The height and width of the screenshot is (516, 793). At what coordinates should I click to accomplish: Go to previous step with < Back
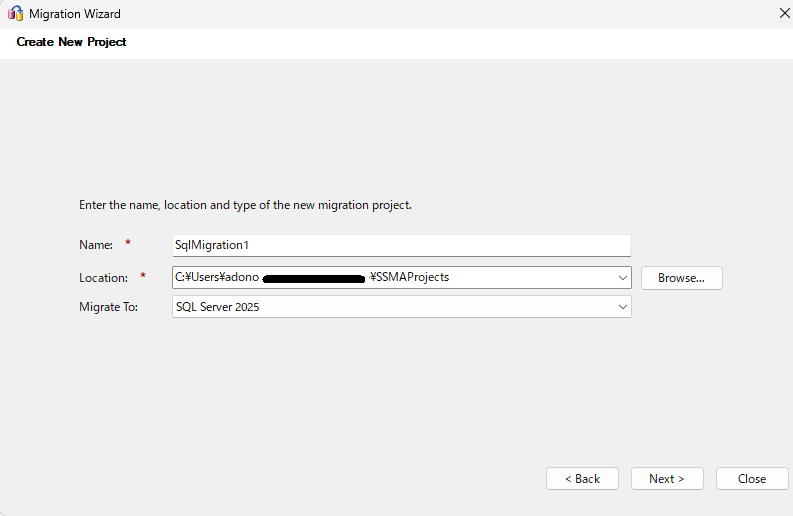(582, 479)
